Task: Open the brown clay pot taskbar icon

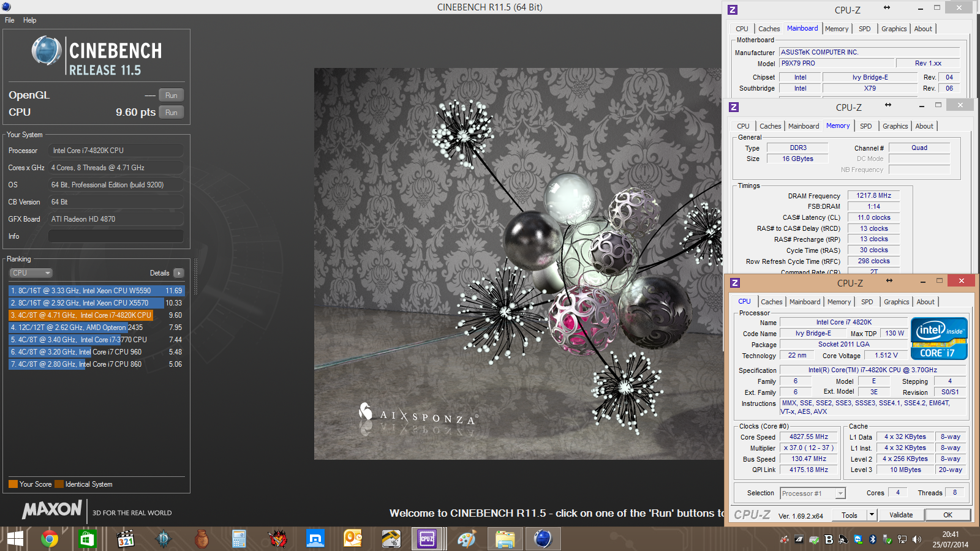Action: click(202, 539)
